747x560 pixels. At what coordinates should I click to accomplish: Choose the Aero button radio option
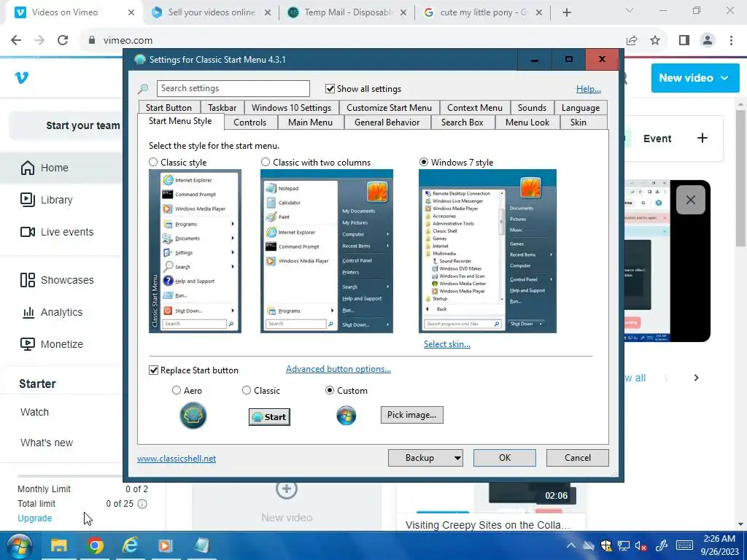click(177, 390)
